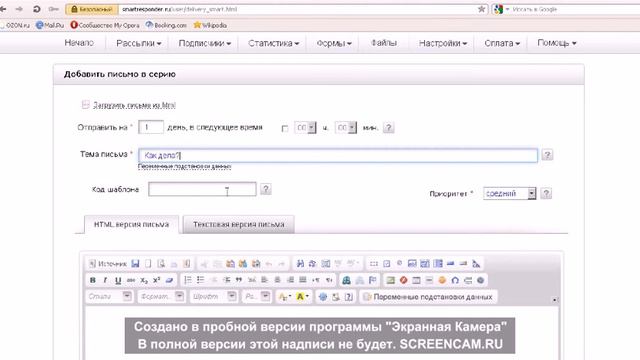Toggle Strikethrough formatting

point(131,280)
